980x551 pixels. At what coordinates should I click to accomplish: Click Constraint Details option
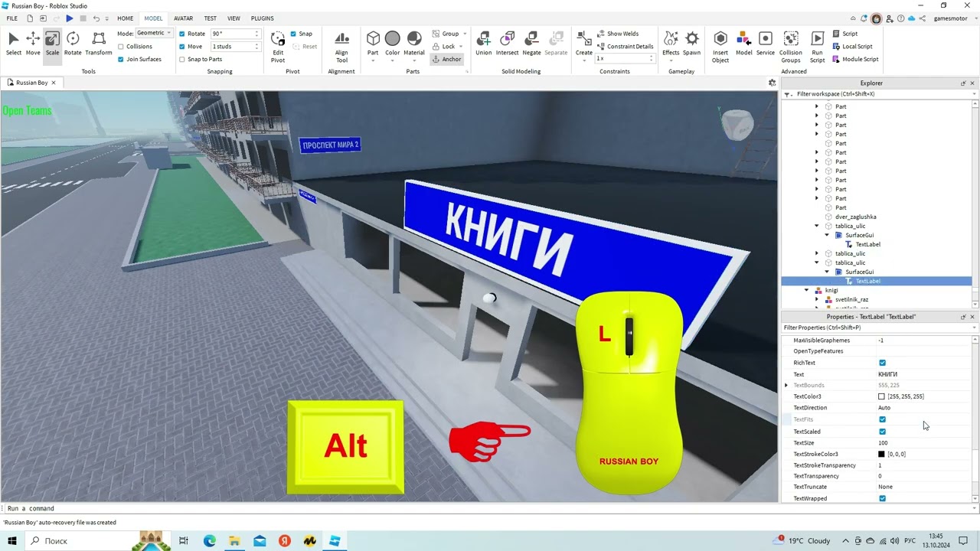(625, 46)
